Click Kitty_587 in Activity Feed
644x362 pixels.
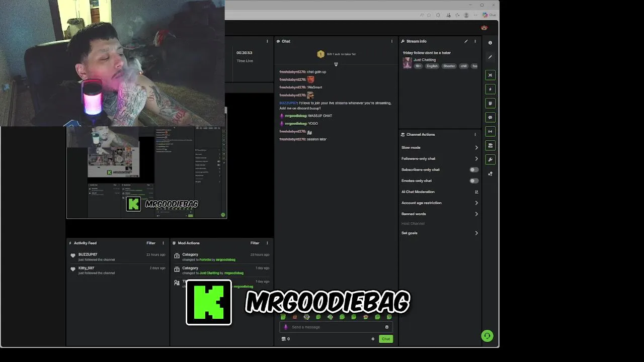86,268
